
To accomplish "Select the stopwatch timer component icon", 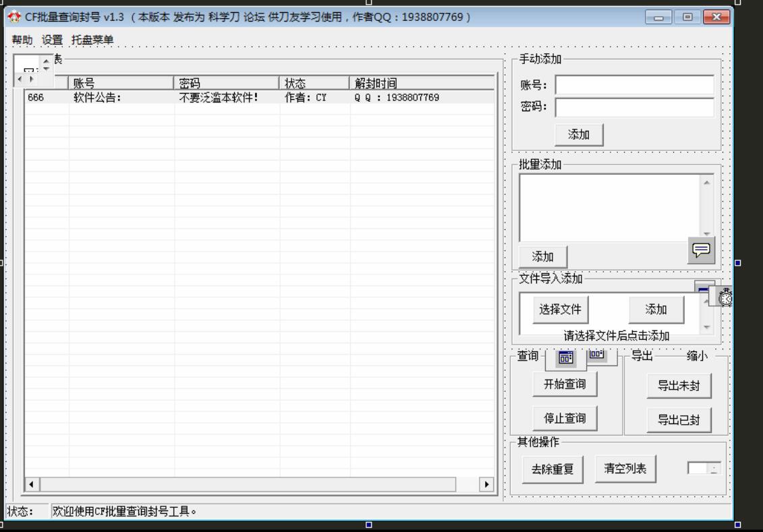I will tap(724, 297).
